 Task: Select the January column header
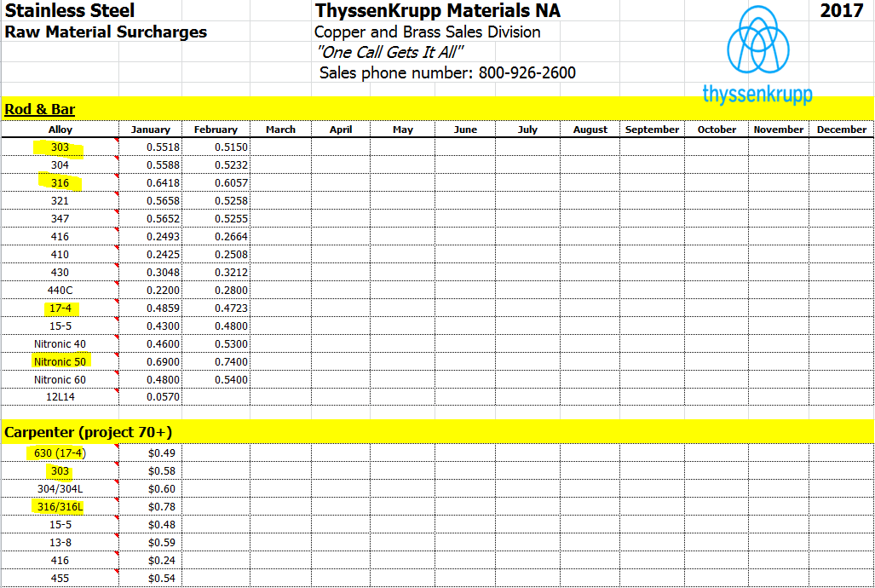pos(151,129)
